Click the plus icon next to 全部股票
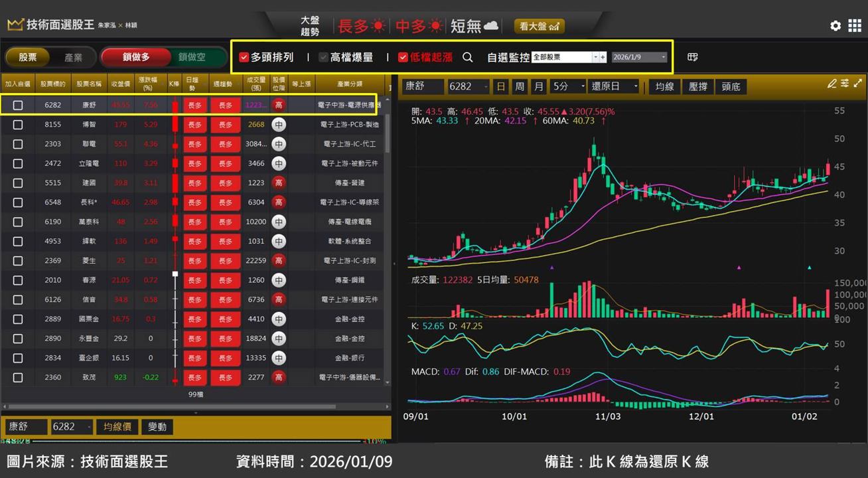 pyautogui.click(x=603, y=57)
